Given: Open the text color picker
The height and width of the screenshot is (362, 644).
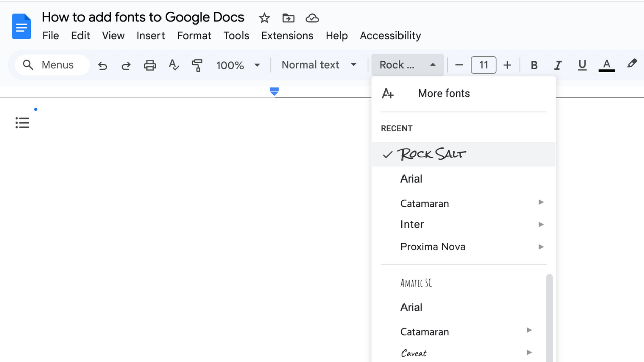Looking at the screenshot, I should 607,65.
